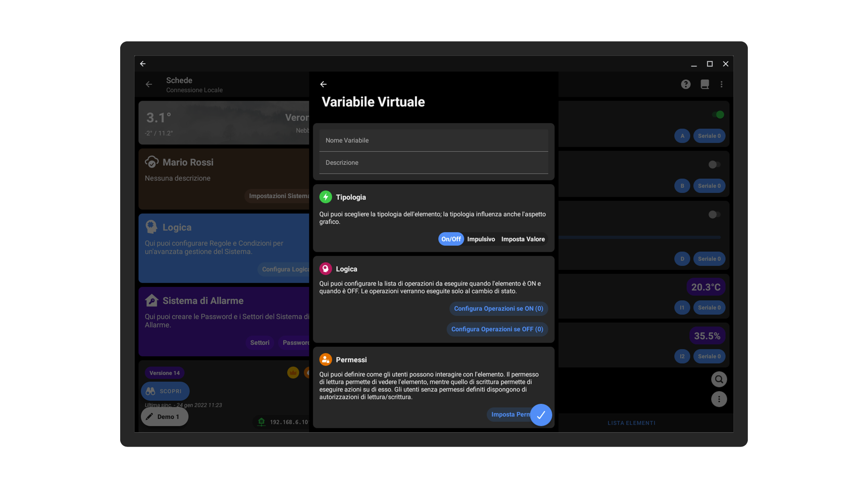The image size is (868, 488).
Task: Go back from Variabile Virtuale panel
Action: point(323,84)
